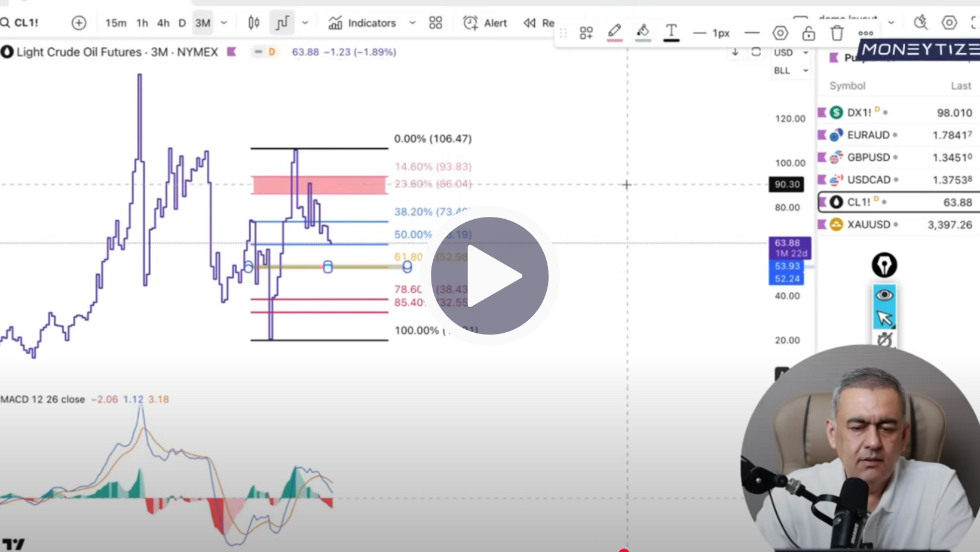Viewport: 980px width, 552px height.
Task: Play the video with the center play button
Action: coord(489,275)
